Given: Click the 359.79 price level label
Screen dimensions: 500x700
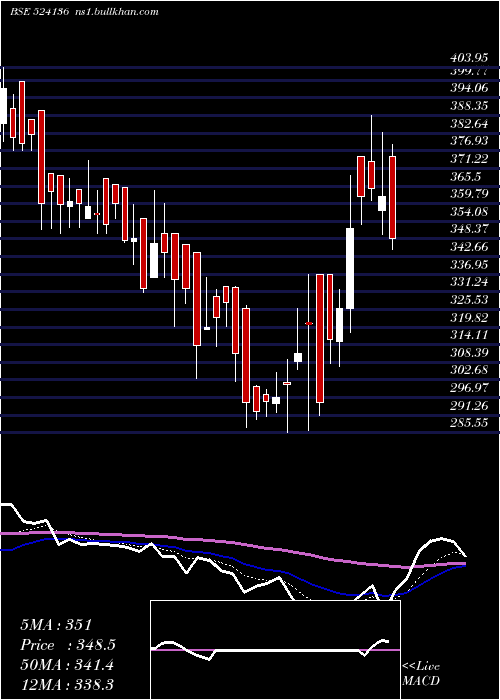Looking at the screenshot, I should pos(469,194).
